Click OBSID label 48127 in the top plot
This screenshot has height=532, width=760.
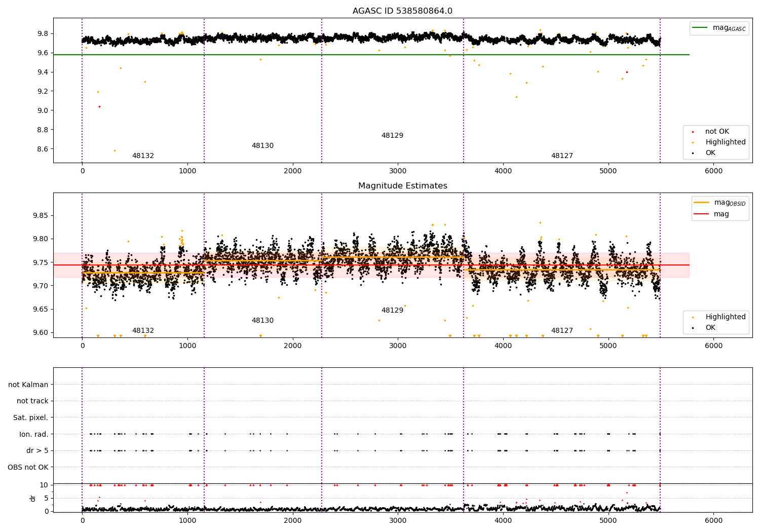(562, 156)
